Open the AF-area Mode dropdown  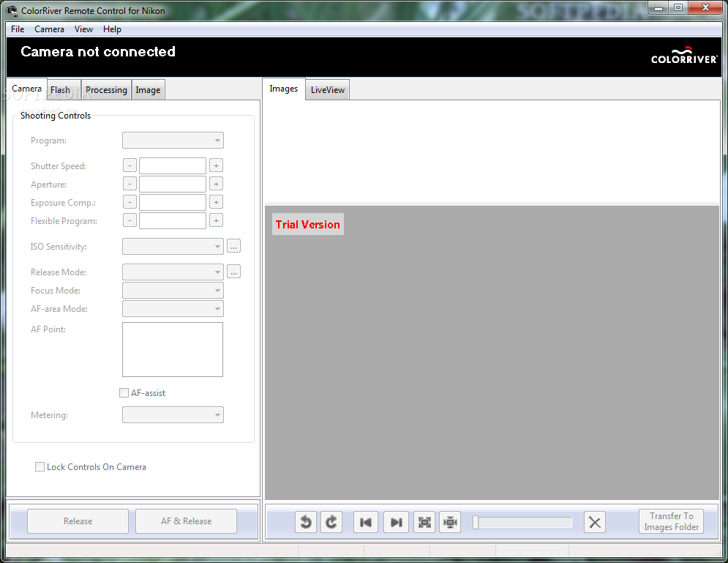click(x=173, y=308)
